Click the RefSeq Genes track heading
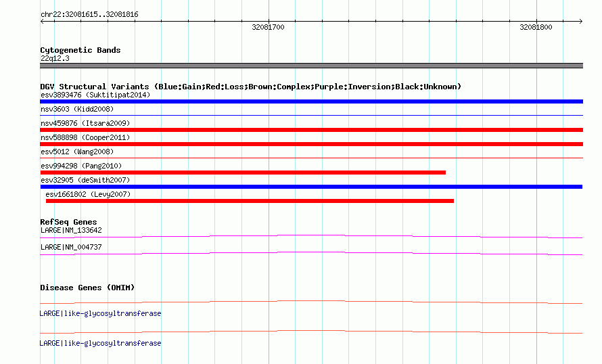The width and height of the screenshot is (602, 364). 68,222
